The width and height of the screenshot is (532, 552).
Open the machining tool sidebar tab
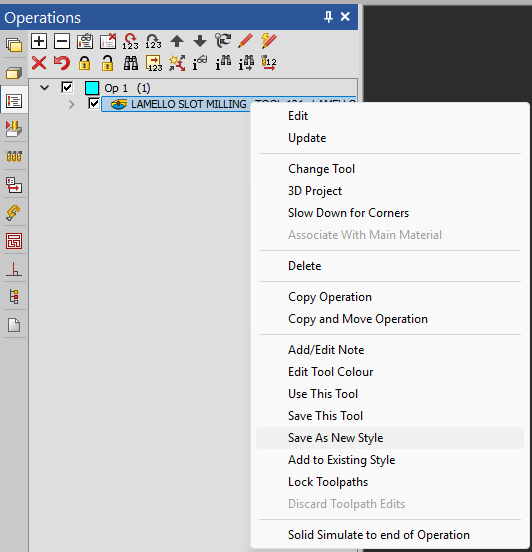coord(14,129)
